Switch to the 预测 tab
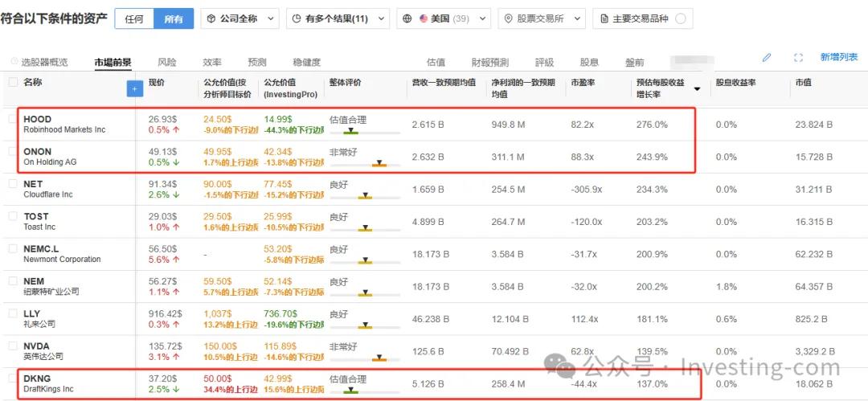This screenshot has height=401, width=868. point(257,62)
